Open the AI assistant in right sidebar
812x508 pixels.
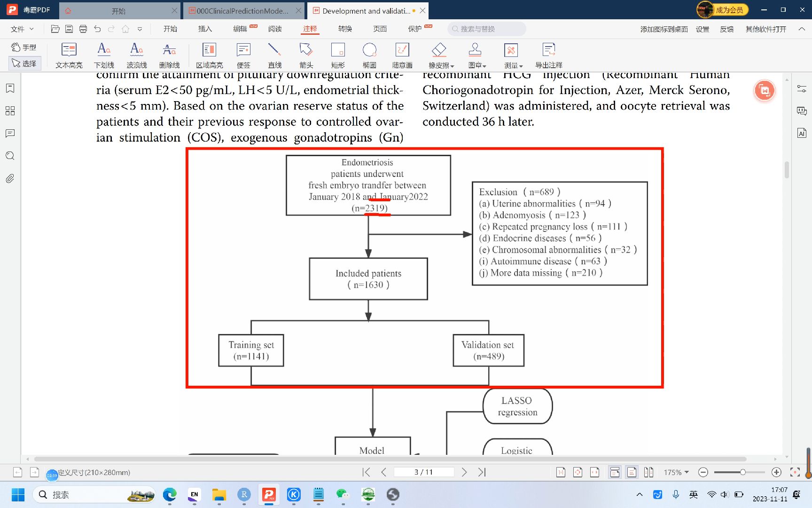tap(802, 133)
